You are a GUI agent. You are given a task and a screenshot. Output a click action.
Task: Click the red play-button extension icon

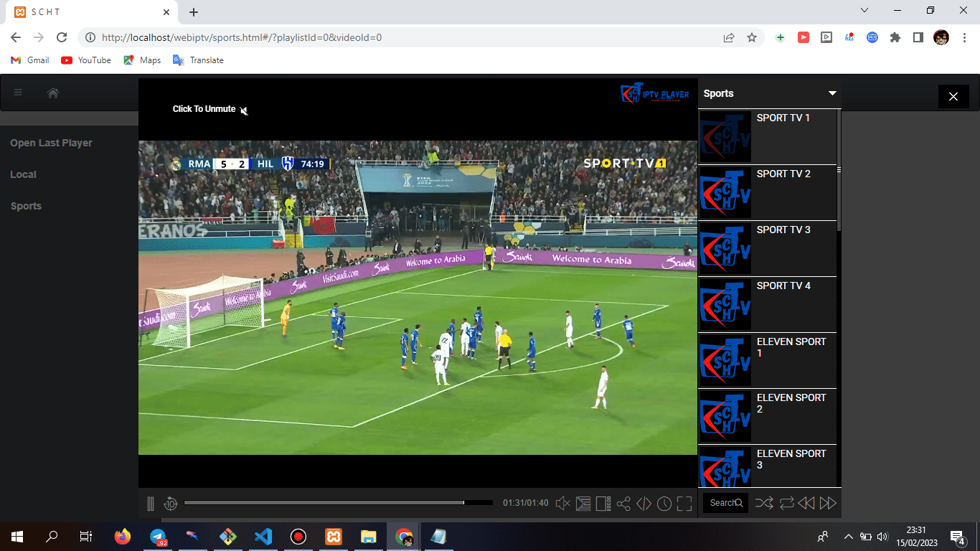(x=804, y=37)
